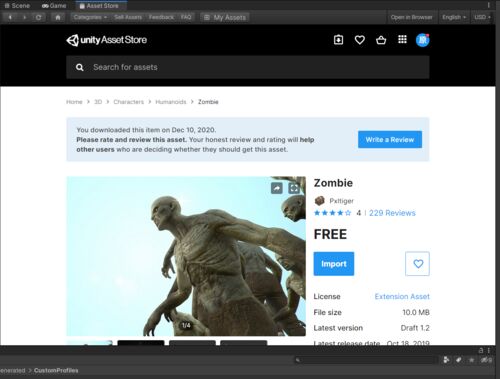The width and height of the screenshot is (500, 379).
Task: Reload the Asset Store page
Action: point(39,17)
